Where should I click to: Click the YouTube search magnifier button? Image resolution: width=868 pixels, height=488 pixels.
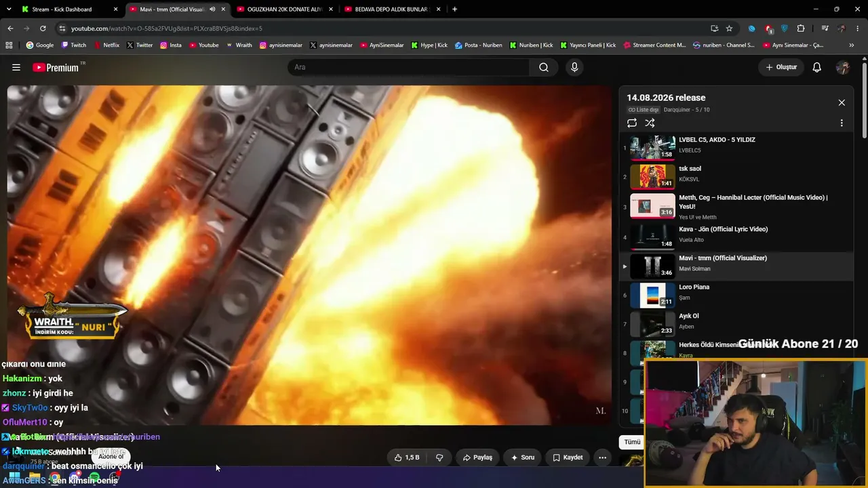(x=544, y=67)
